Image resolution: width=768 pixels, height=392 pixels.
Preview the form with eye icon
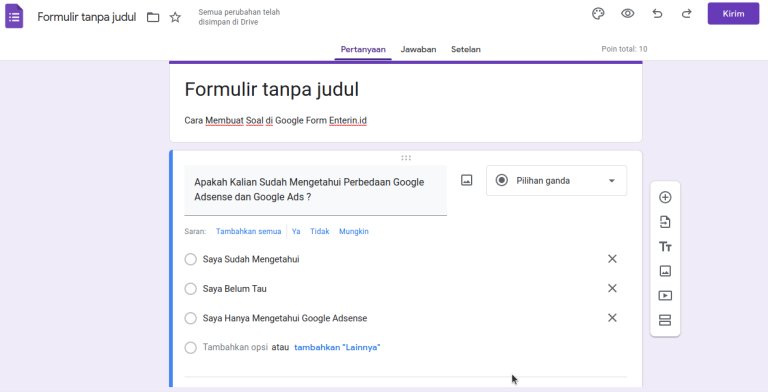pos(627,14)
